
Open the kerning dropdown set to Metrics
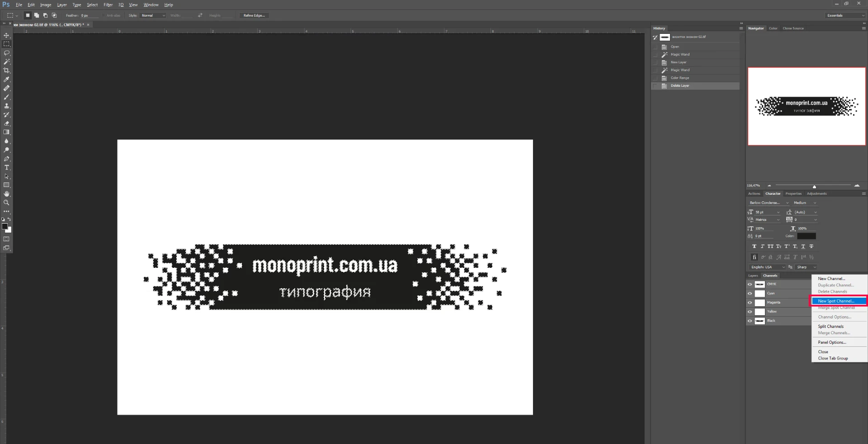point(767,220)
